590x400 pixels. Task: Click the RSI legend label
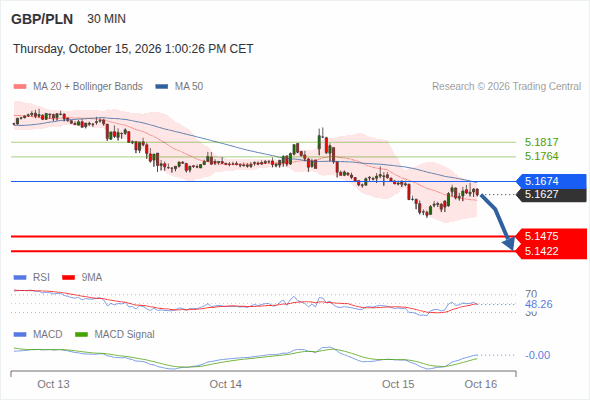41,278
